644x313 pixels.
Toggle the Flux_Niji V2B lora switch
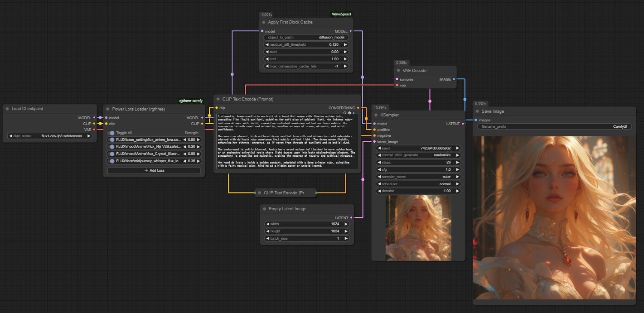tap(112, 147)
